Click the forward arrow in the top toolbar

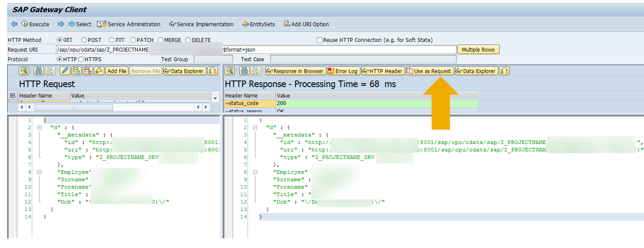click(x=61, y=24)
